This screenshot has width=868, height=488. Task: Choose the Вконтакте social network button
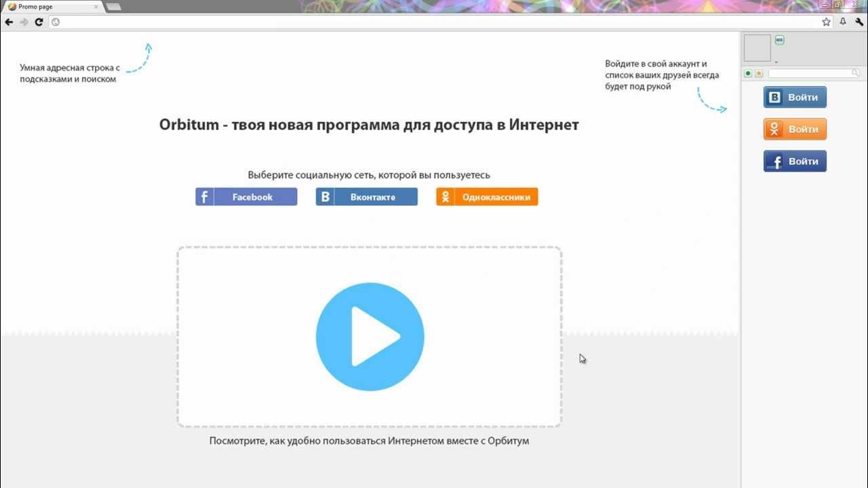(x=367, y=197)
